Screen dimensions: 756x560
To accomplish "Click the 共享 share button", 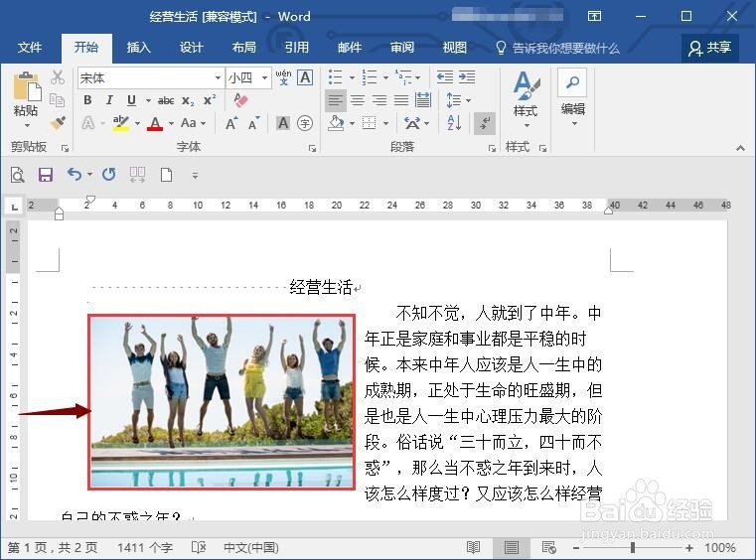I will (709, 48).
